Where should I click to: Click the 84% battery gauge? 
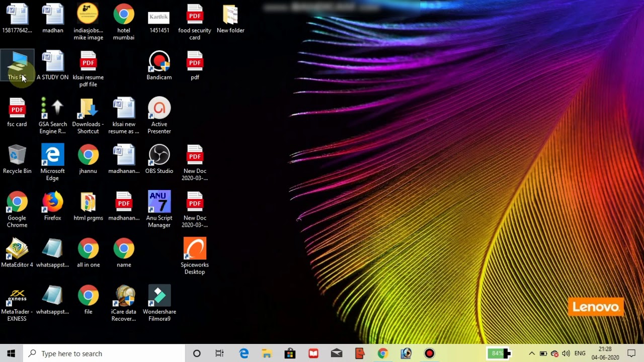pyautogui.click(x=499, y=353)
